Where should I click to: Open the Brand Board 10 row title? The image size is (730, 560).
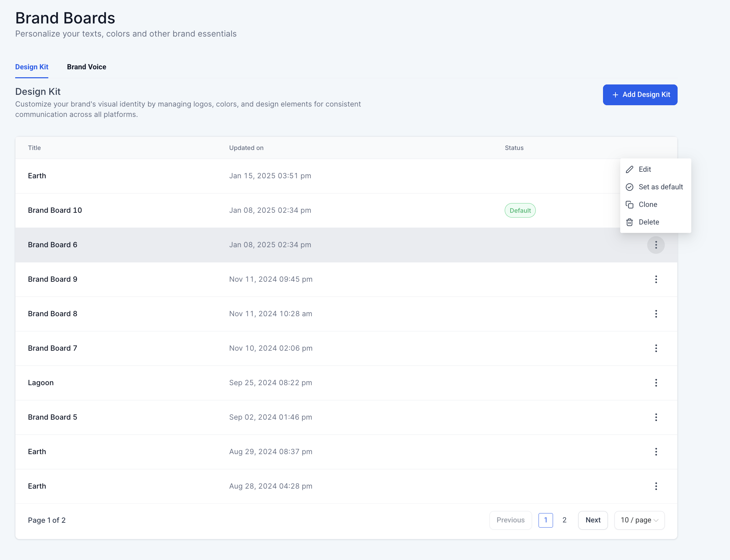55,210
